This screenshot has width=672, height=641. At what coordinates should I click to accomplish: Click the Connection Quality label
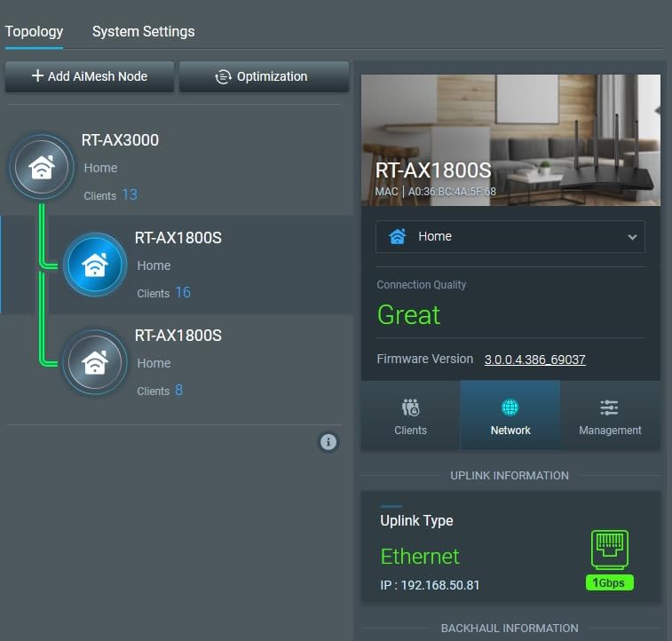422,285
